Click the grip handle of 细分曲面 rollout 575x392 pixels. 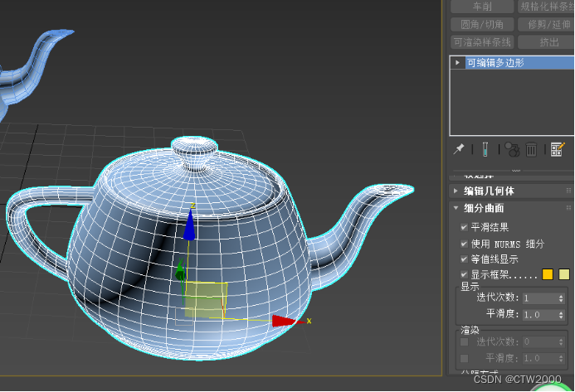568,208
